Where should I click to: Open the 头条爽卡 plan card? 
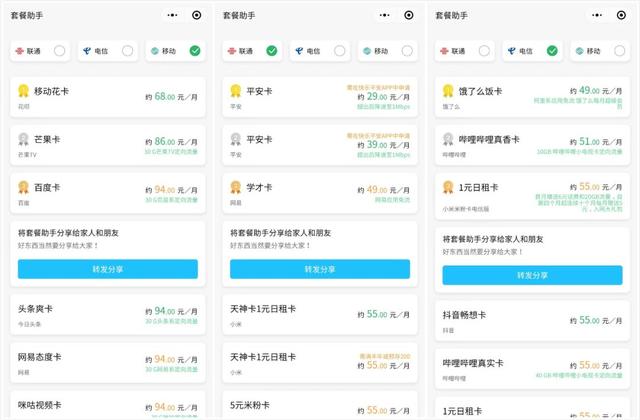(x=108, y=314)
